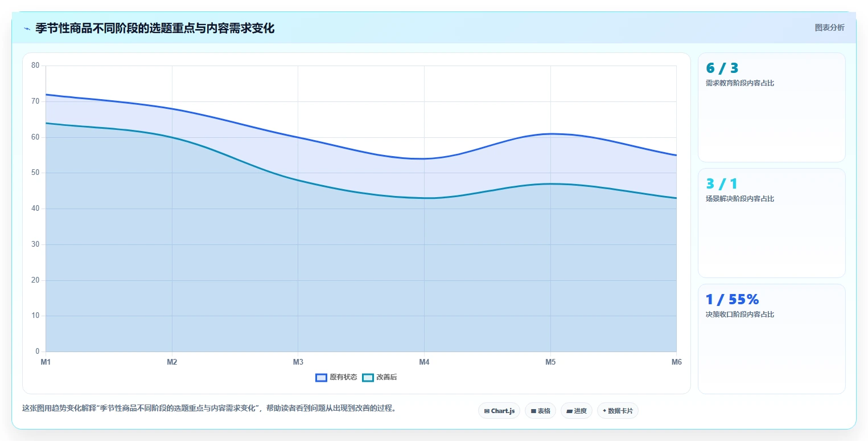Click the 表格 chip
This screenshot has height=441, width=868.
pyautogui.click(x=540, y=411)
